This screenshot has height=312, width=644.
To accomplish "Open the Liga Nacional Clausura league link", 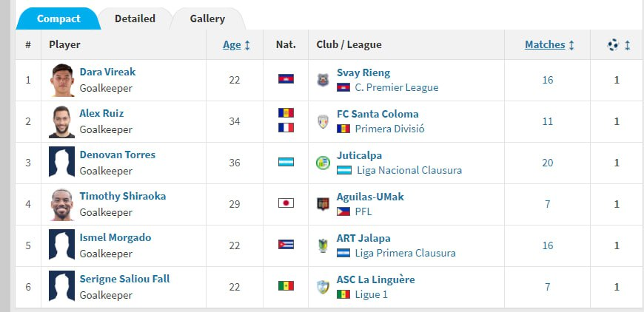I will tap(409, 170).
